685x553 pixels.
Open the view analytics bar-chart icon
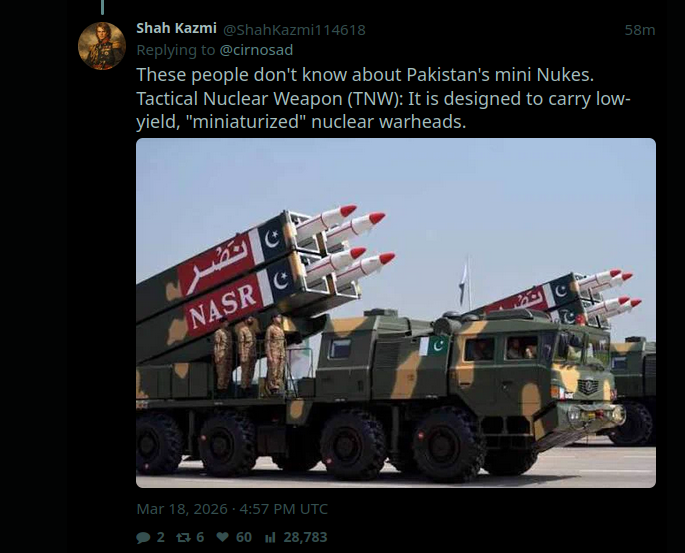[270, 537]
